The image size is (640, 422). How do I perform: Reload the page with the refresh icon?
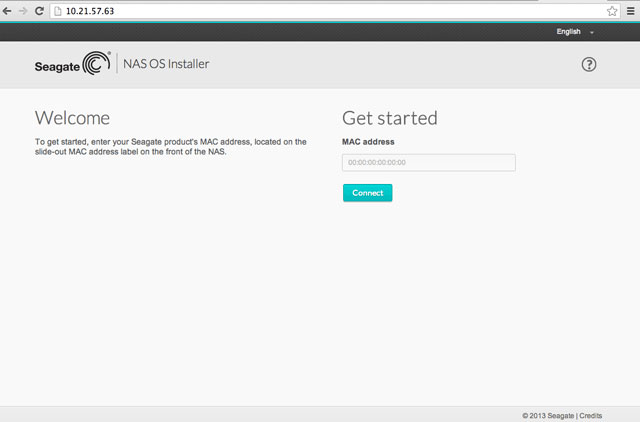point(39,10)
